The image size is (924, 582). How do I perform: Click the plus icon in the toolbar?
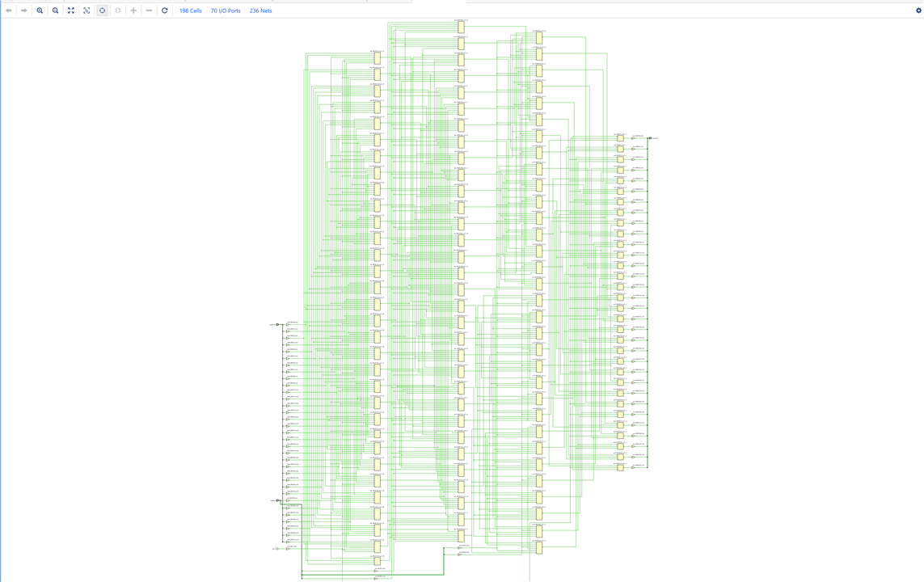pyautogui.click(x=133, y=11)
